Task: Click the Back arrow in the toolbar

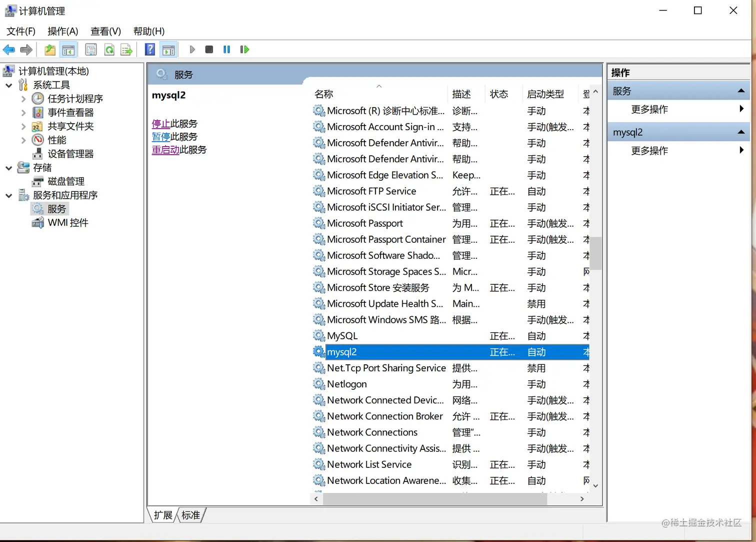Action: [x=9, y=50]
